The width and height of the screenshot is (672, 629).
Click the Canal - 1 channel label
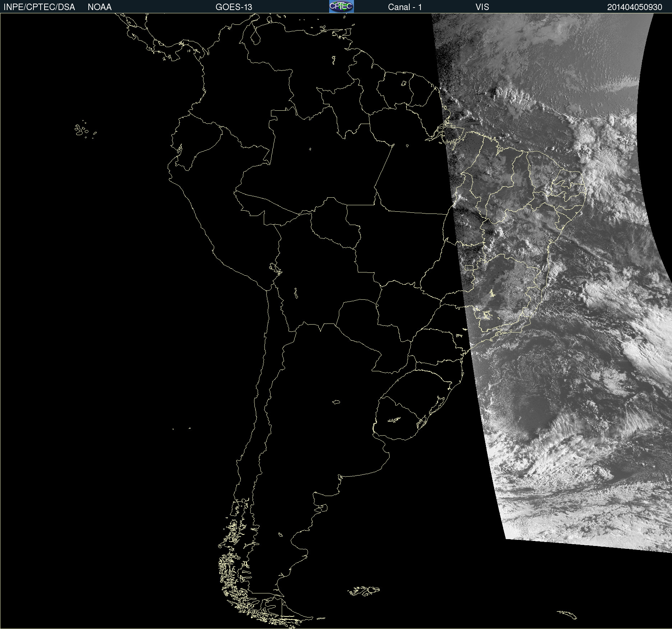point(405,7)
